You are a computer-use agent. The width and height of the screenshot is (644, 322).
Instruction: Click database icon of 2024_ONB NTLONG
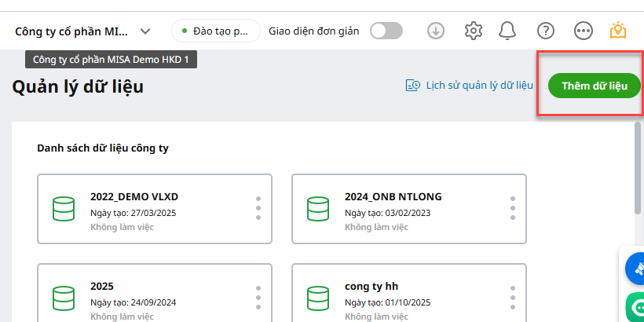coord(317,210)
